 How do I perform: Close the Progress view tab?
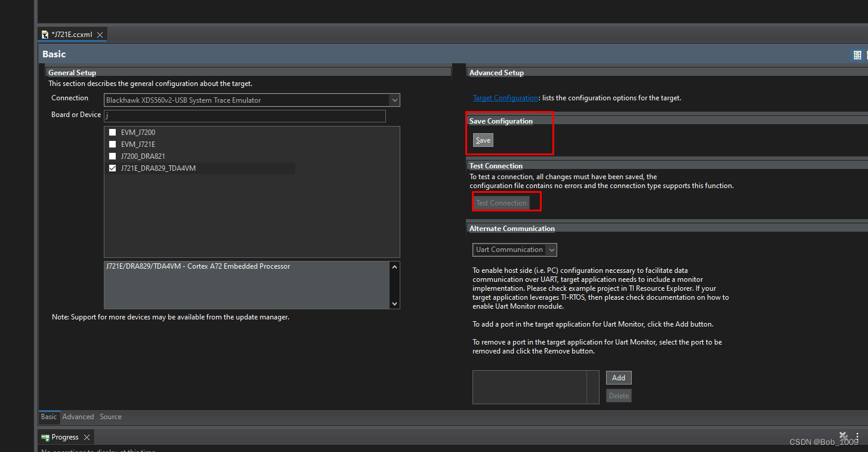87,437
